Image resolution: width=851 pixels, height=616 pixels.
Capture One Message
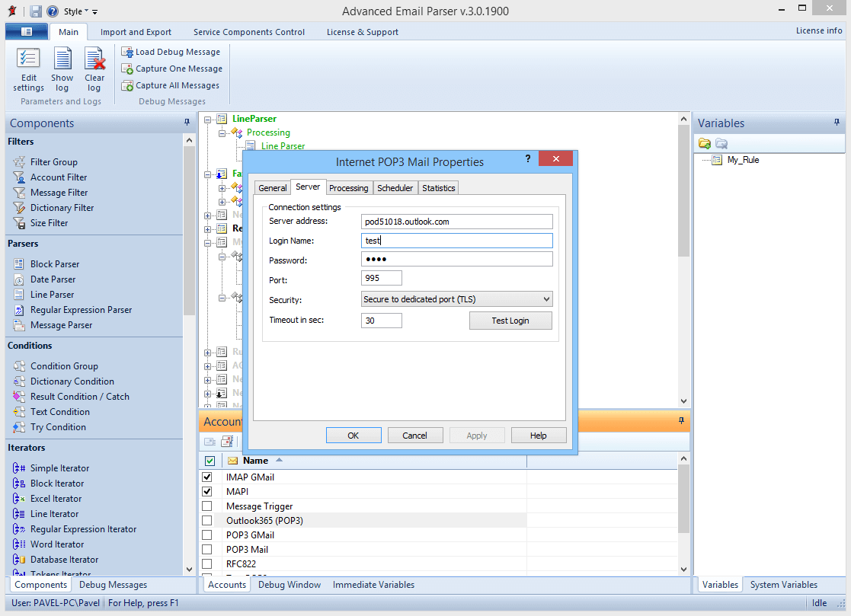click(172, 69)
